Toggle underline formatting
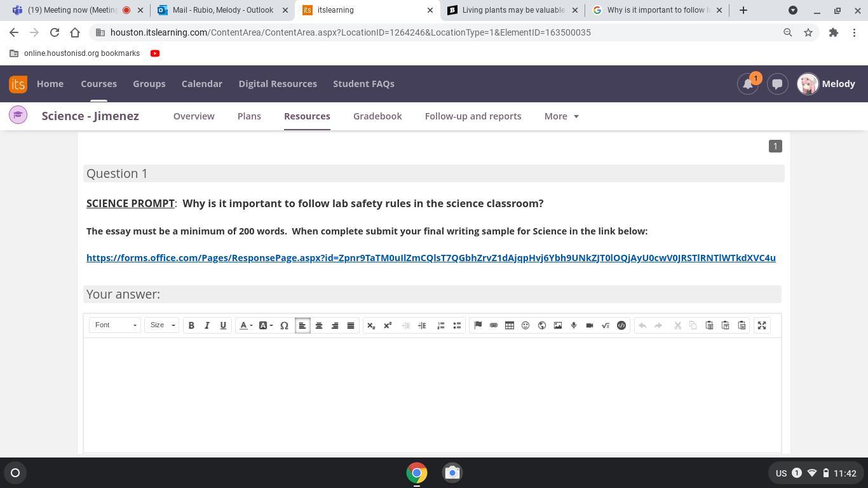Image resolution: width=868 pixels, height=488 pixels. point(223,325)
